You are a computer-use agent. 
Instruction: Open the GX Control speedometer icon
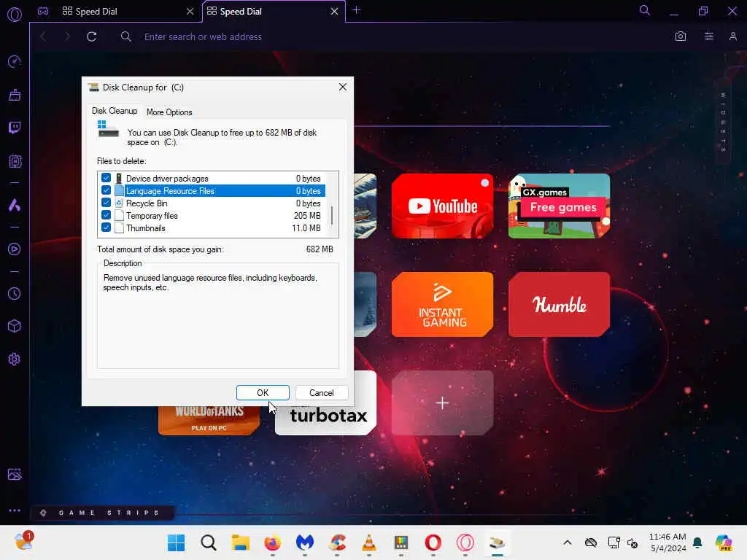(15, 61)
